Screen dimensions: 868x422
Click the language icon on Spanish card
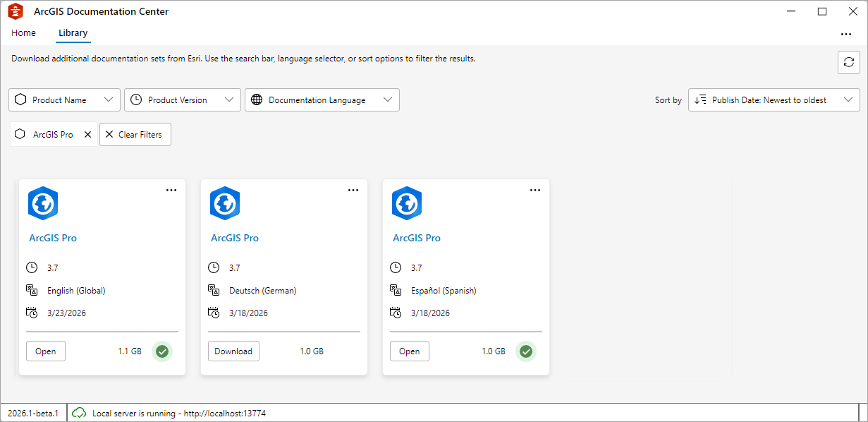click(x=395, y=290)
